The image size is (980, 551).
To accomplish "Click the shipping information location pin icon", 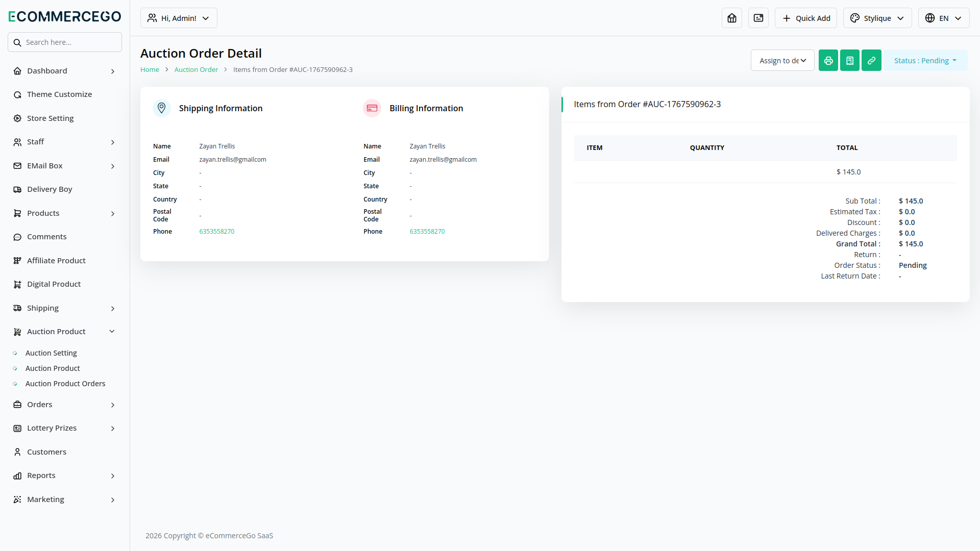I will point(162,108).
